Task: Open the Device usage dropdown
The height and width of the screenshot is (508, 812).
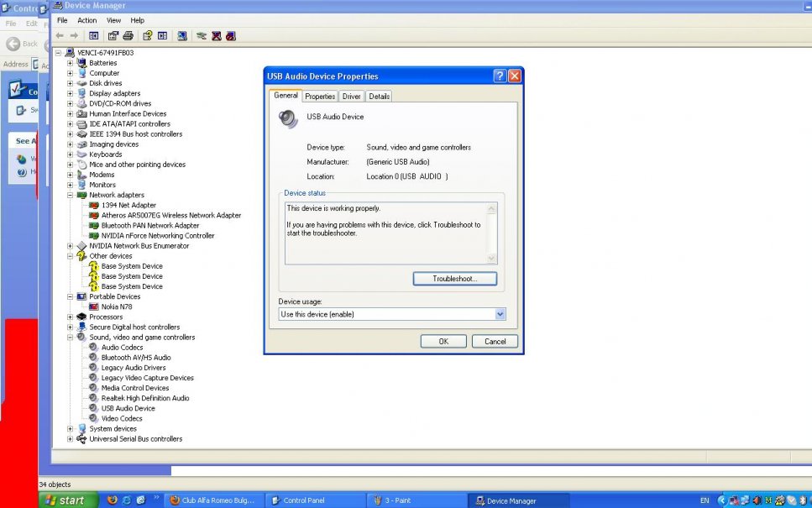Action: click(x=500, y=314)
